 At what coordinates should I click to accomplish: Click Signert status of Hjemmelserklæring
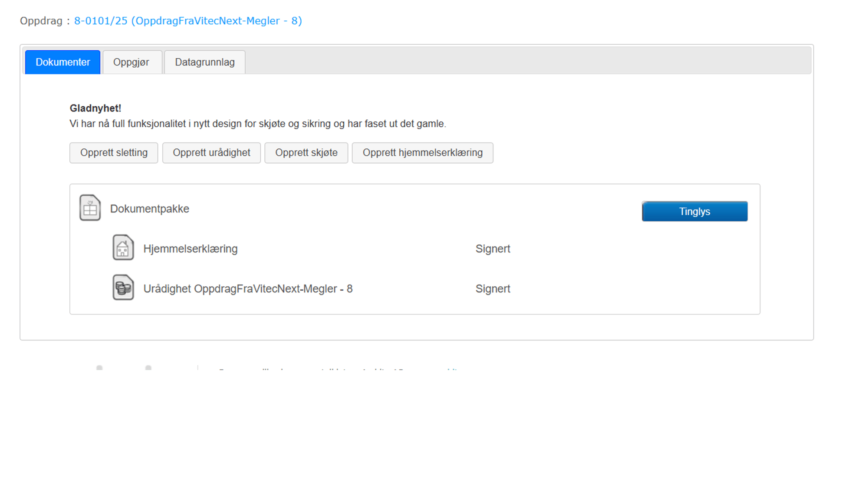(493, 249)
